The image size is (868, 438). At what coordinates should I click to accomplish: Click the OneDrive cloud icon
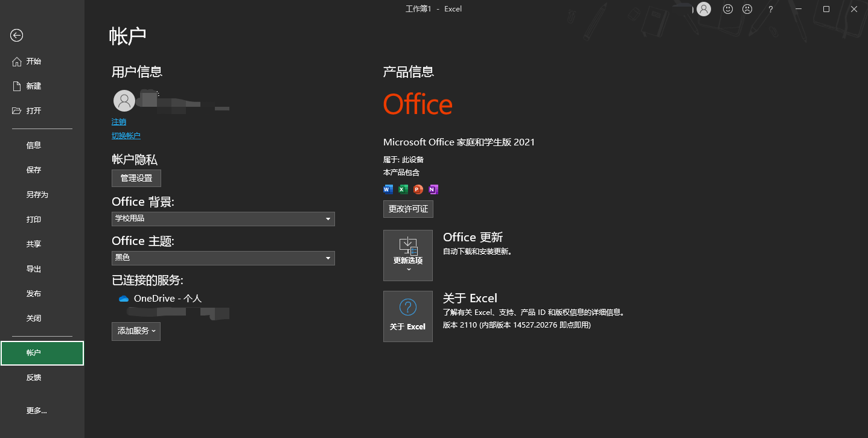tap(124, 299)
